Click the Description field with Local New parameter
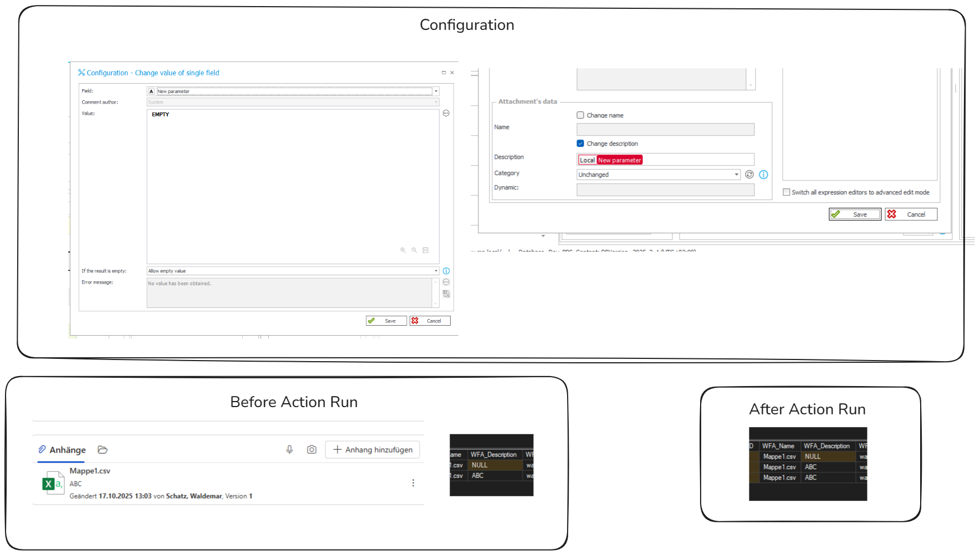The image size is (980, 555). (665, 160)
